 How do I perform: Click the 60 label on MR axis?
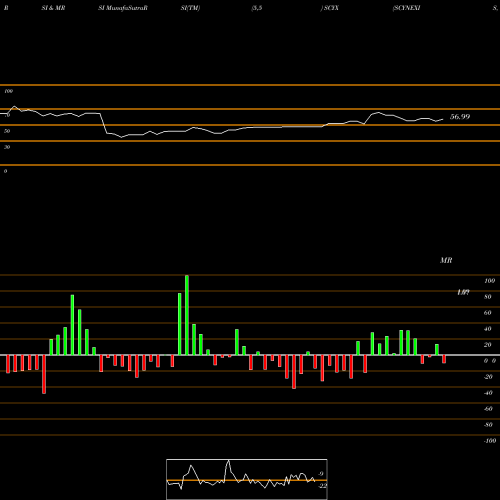(x=488, y=313)
